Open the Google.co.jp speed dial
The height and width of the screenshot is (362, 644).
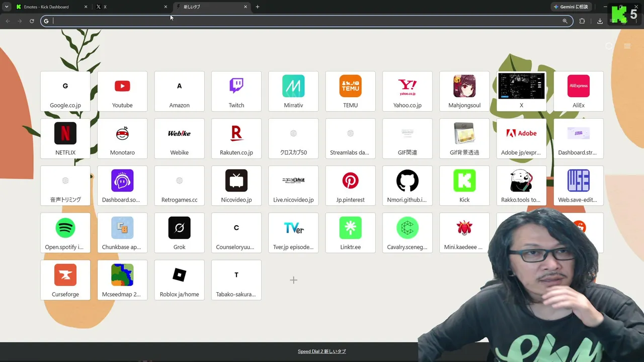click(65, 91)
